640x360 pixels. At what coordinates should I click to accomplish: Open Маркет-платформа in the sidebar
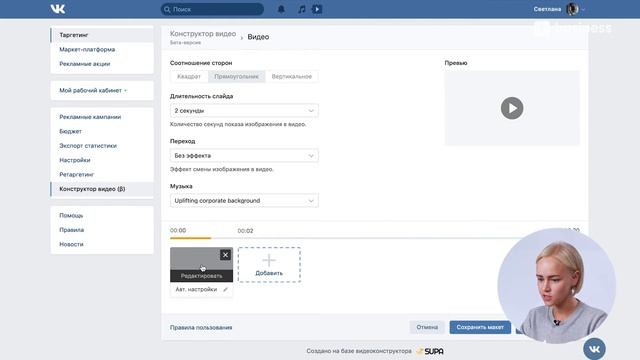pos(102,49)
